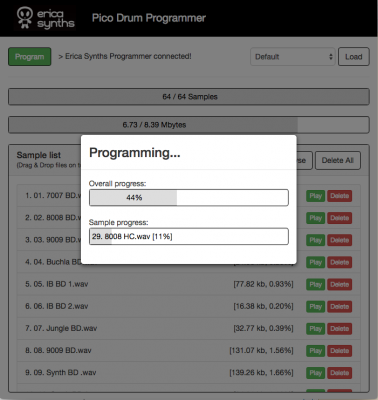
Task: Click the 64 / 64 Samples progress bar
Action: (189, 97)
